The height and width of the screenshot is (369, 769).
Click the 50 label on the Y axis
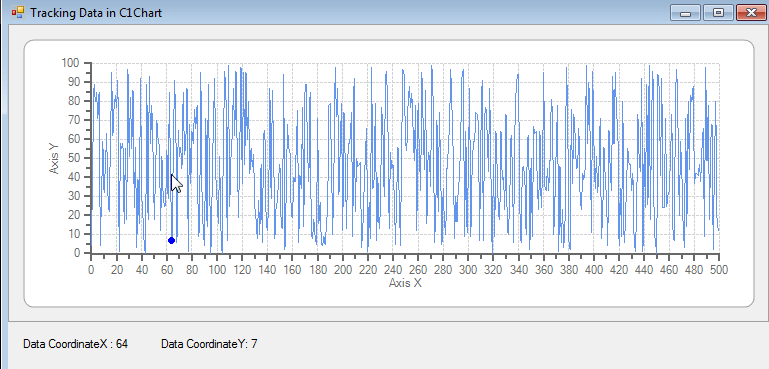tap(73, 158)
